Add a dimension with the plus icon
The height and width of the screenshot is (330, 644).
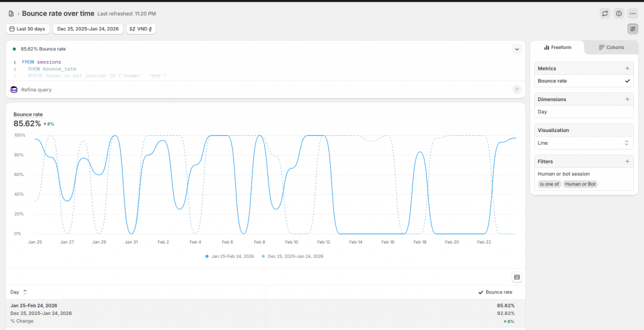pyautogui.click(x=627, y=99)
